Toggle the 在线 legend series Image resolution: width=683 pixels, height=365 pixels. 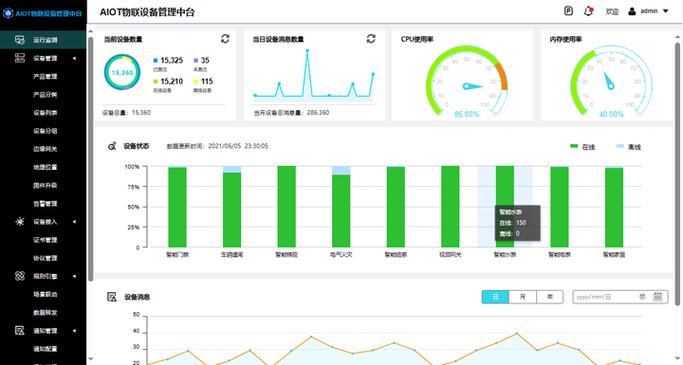582,147
